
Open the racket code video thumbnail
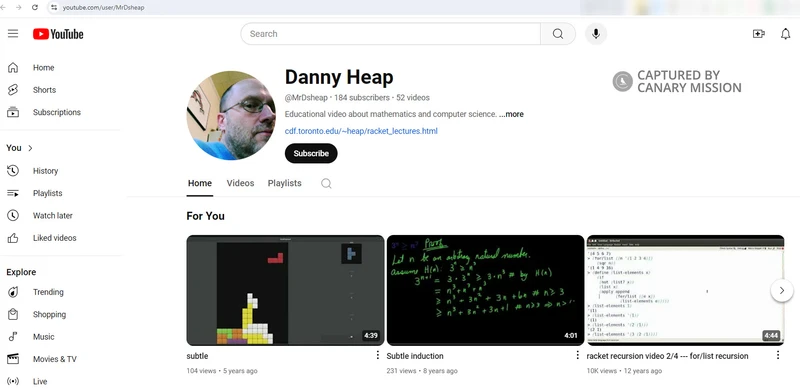685,290
